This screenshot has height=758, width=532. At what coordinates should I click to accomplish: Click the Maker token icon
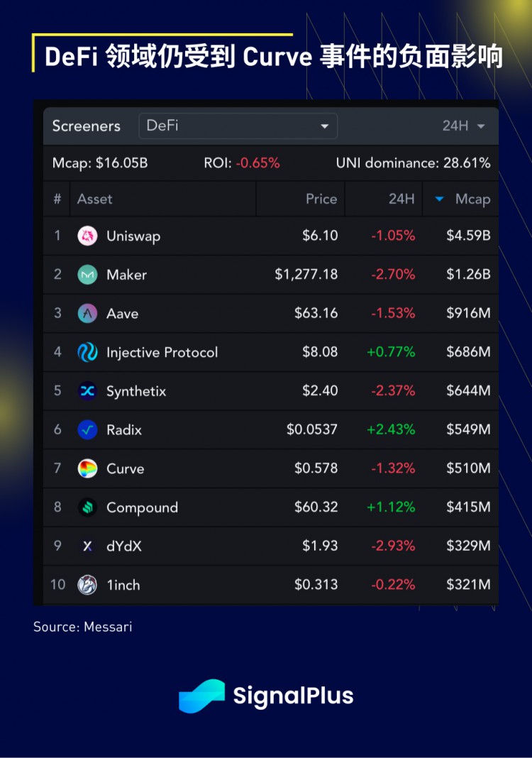(87, 275)
